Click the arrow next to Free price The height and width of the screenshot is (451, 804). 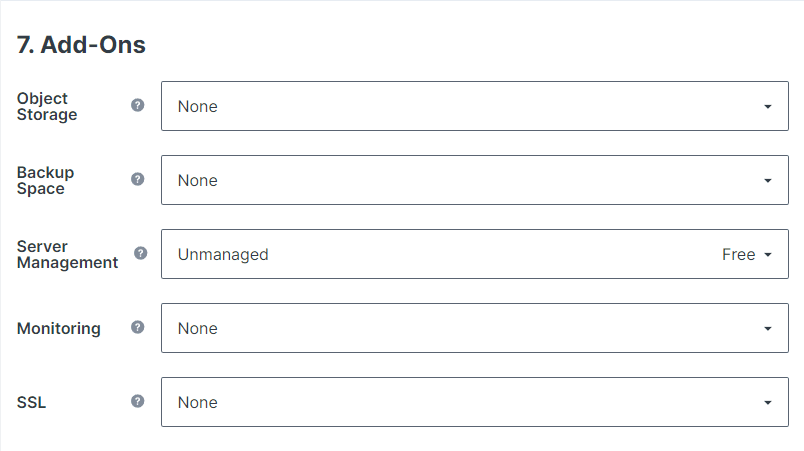(768, 255)
